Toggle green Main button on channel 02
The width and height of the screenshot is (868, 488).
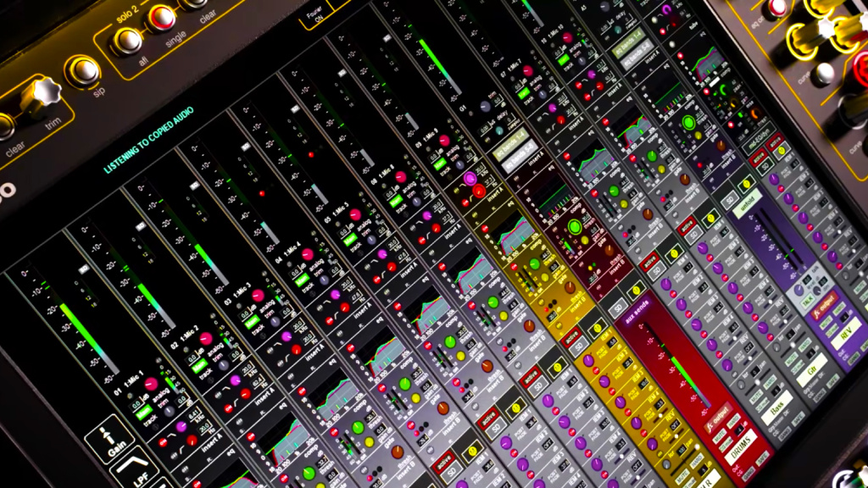199,366
